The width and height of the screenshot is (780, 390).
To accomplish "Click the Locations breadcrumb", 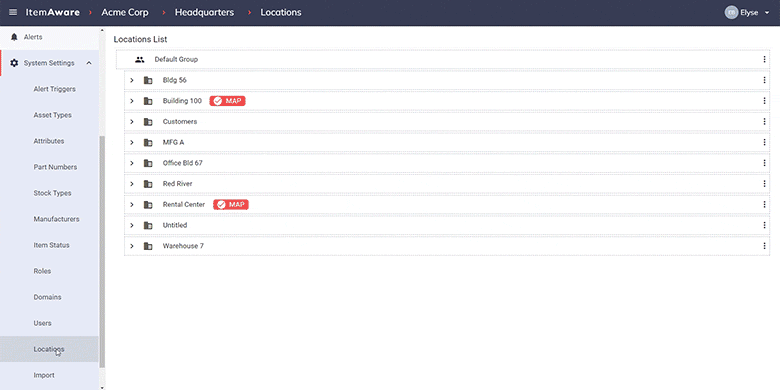I will click(281, 12).
